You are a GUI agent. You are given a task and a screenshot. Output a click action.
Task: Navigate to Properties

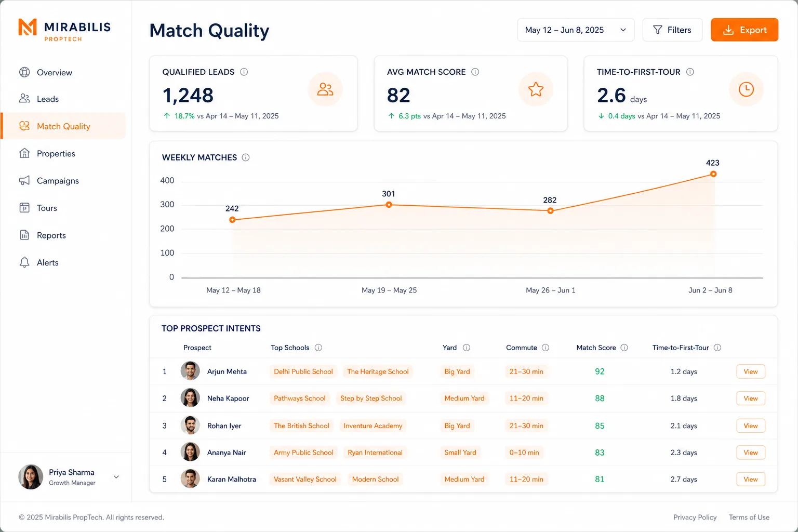pos(63,153)
